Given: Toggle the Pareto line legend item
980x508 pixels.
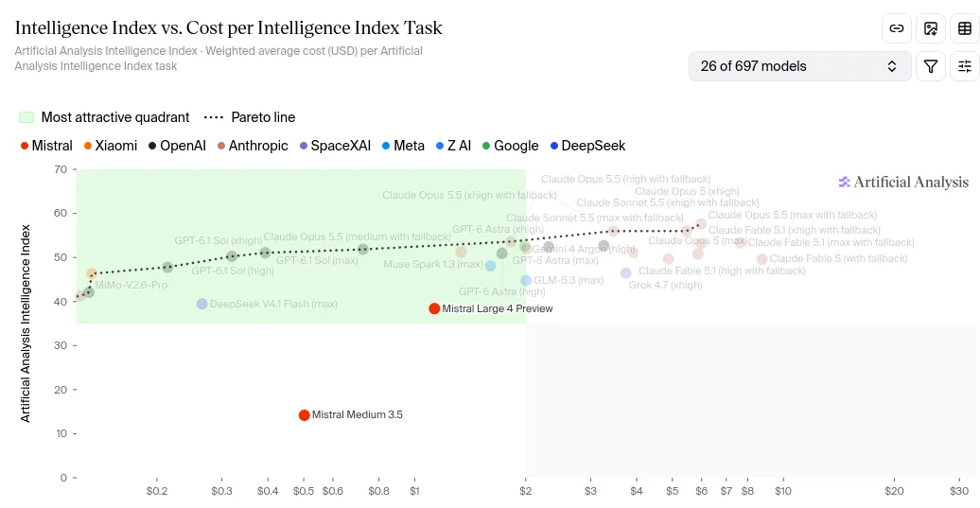Looking at the screenshot, I should pyautogui.click(x=250, y=117).
